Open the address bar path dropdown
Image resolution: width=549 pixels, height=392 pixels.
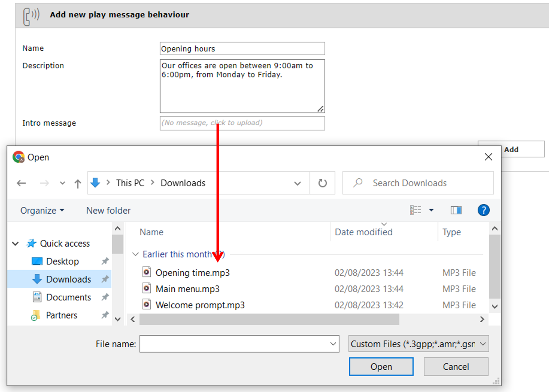tap(297, 183)
